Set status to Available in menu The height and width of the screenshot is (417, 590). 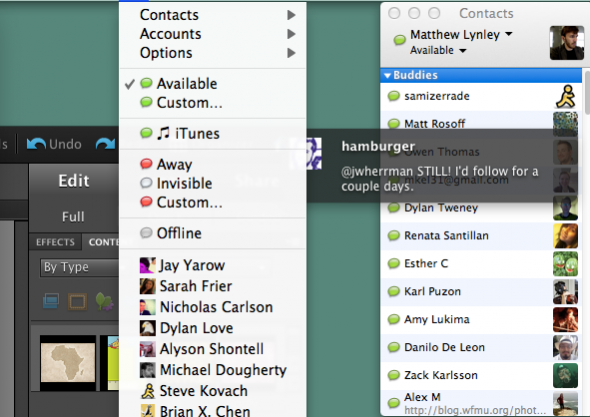coord(213,84)
